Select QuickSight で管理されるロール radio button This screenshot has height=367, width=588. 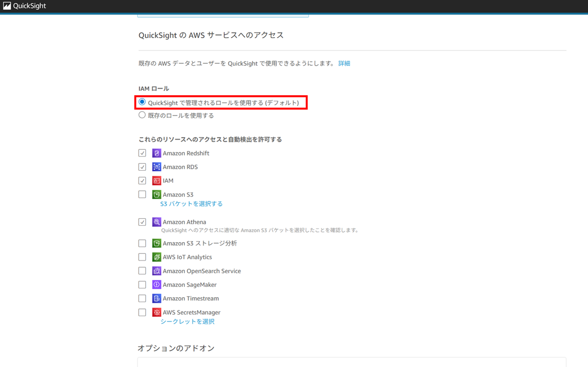coord(142,102)
